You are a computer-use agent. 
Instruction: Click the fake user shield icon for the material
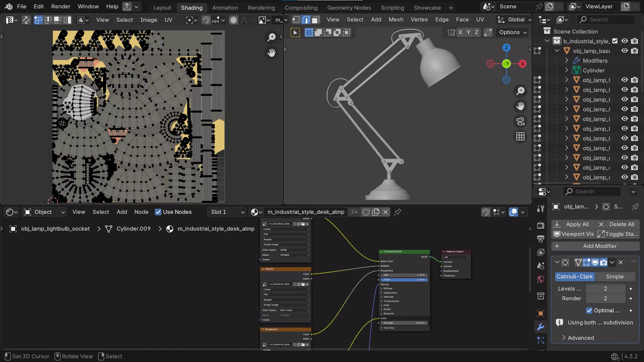366,212
